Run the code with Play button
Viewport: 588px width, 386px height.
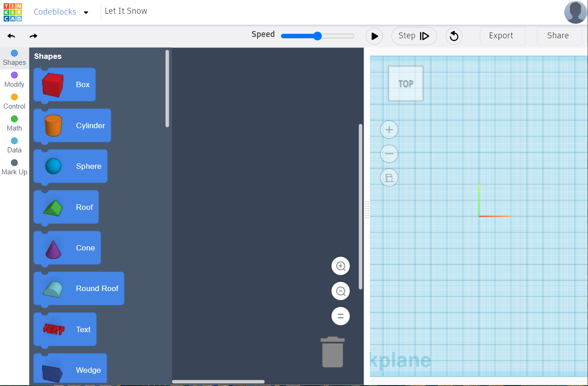(x=375, y=36)
